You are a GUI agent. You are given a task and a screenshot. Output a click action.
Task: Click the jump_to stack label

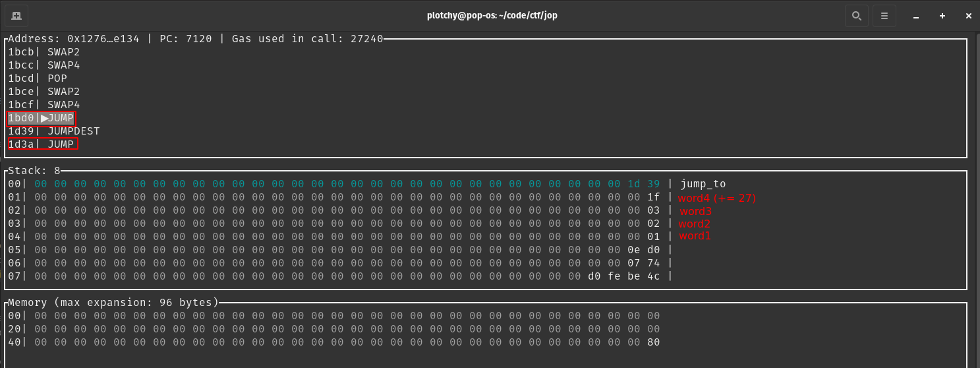(x=703, y=184)
